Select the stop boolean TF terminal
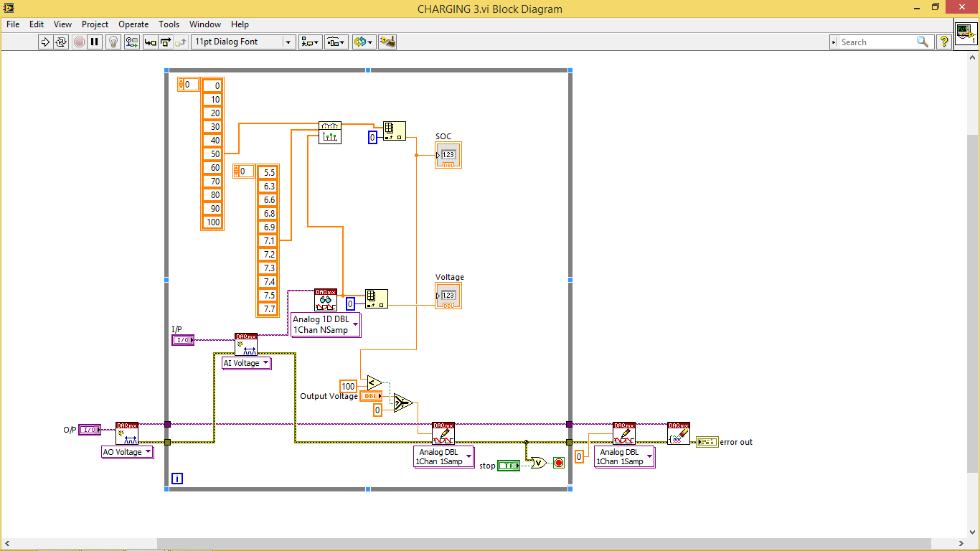 [509, 466]
